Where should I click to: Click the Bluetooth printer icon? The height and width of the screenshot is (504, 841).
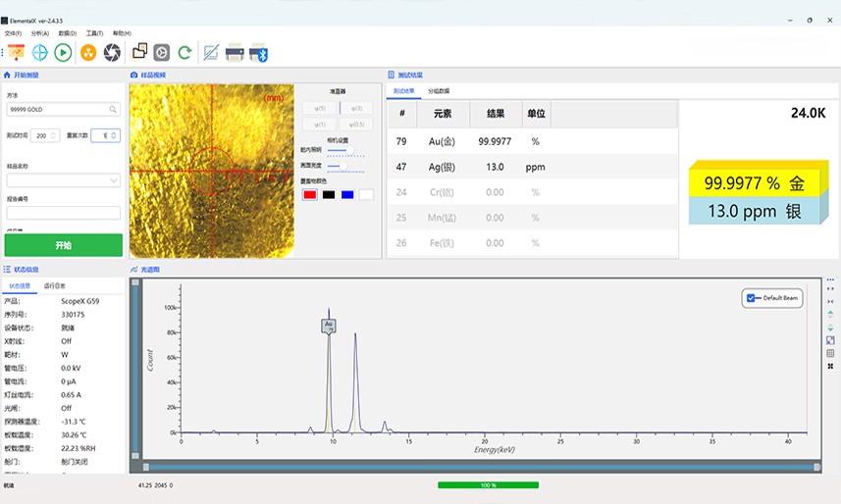tap(259, 53)
